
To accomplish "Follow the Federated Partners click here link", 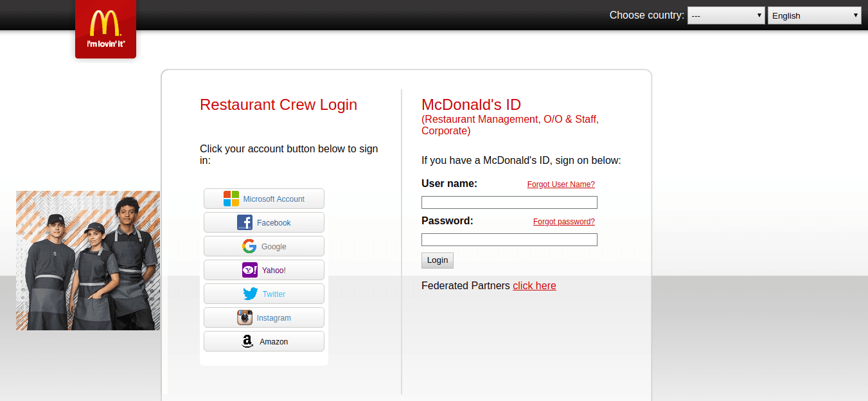I will tap(535, 286).
